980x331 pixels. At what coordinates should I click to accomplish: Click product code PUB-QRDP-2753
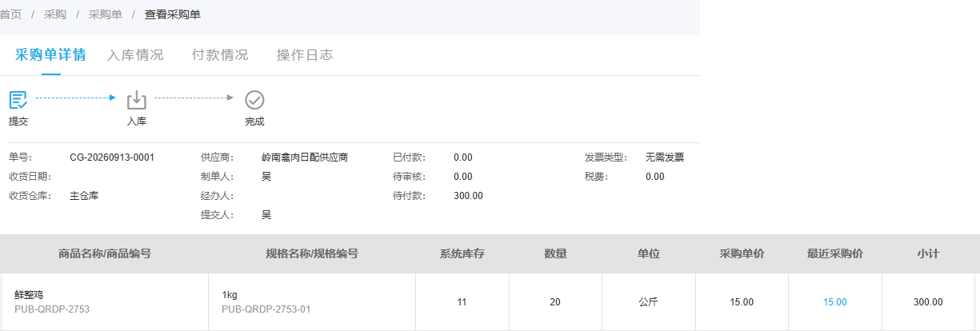tap(52, 309)
